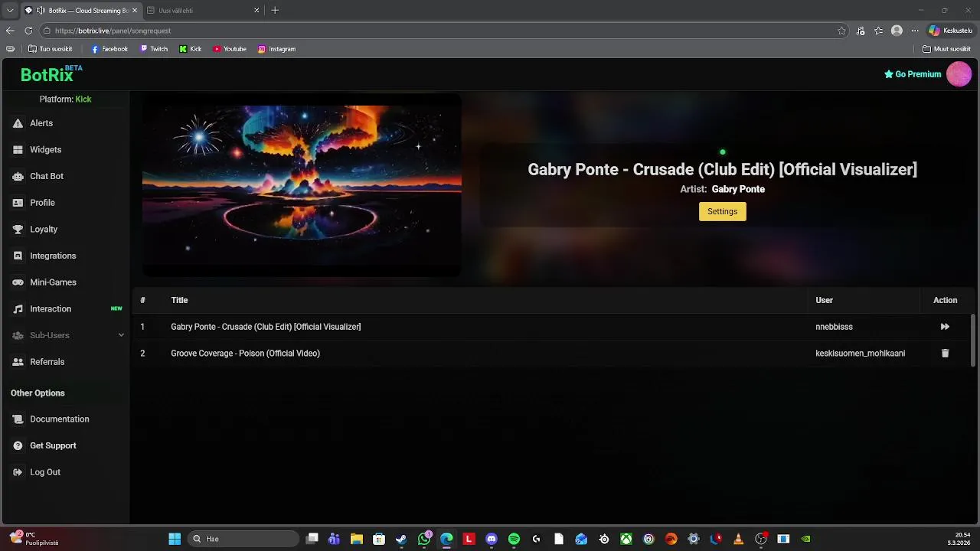Close the Uusi välilehti tab
The width and height of the screenshot is (980, 551).
point(256,11)
